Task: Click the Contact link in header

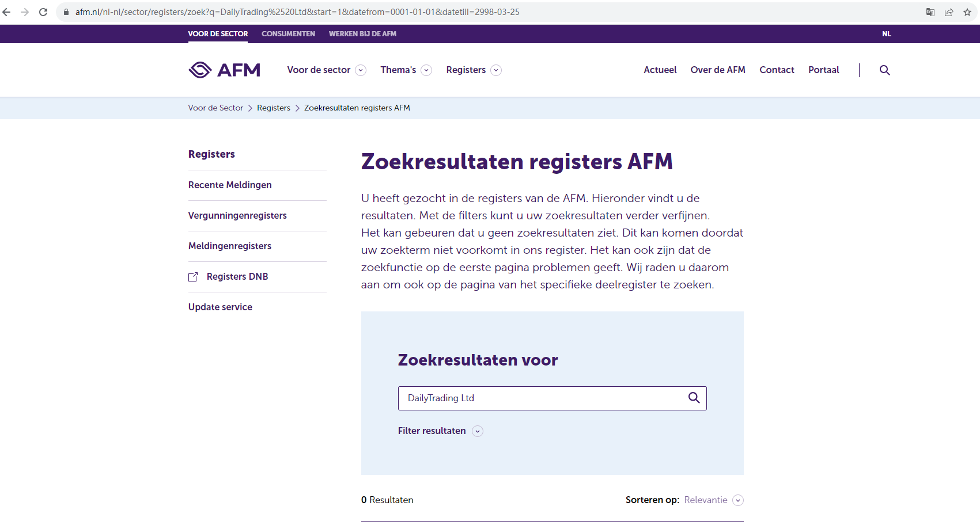Action: (x=777, y=70)
